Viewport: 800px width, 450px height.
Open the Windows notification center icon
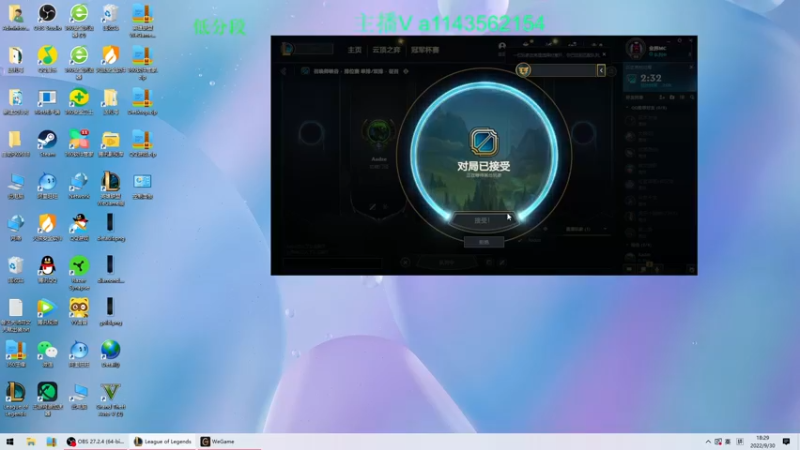pos(786,442)
